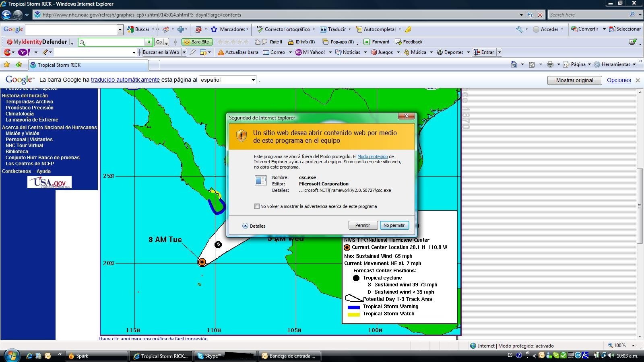Click the Windows Start orb
The width and height of the screenshot is (644, 362).
11,356
